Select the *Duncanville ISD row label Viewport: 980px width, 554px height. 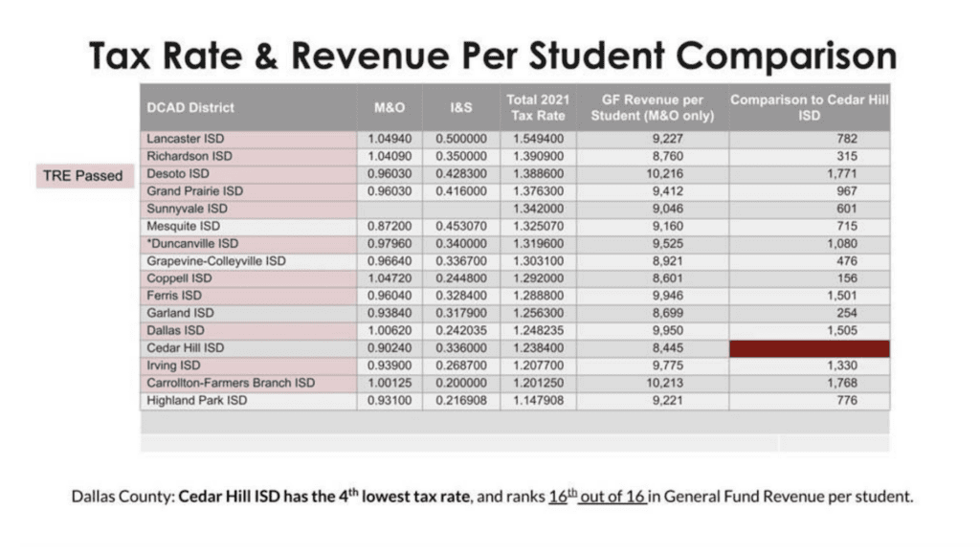(191, 243)
